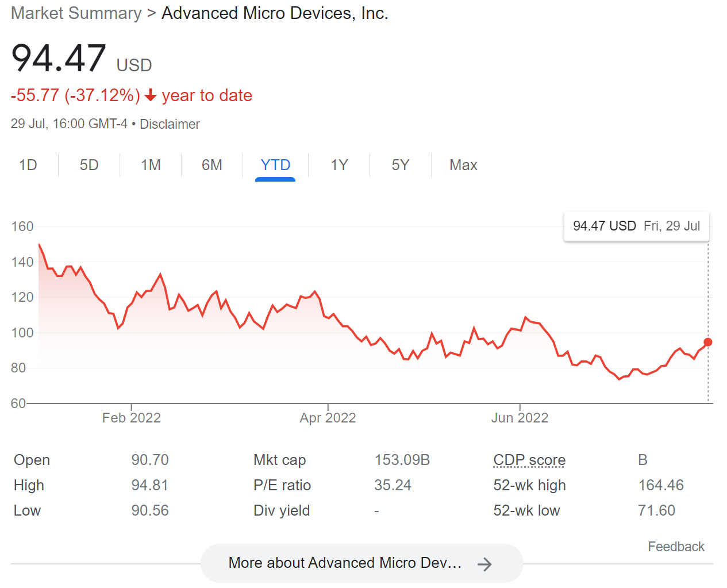Select the 1M chart range

(x=151, y=166)
